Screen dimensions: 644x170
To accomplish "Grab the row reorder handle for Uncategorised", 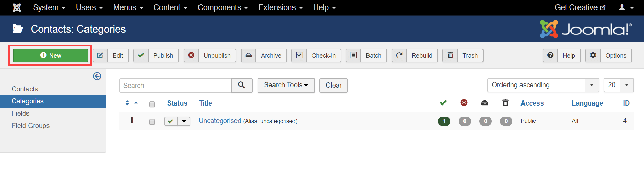I will (x=132, y=120).
